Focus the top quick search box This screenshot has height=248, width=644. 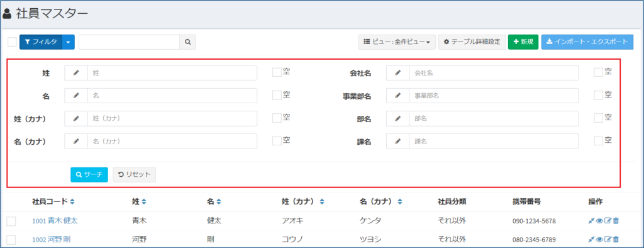point(130,42)
